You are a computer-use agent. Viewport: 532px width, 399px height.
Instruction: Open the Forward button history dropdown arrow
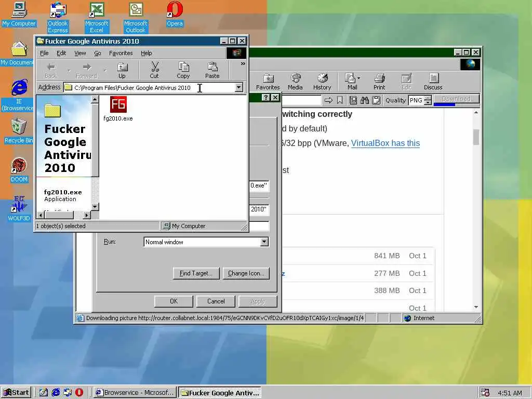pyautogui.click(x=105, y=71)
